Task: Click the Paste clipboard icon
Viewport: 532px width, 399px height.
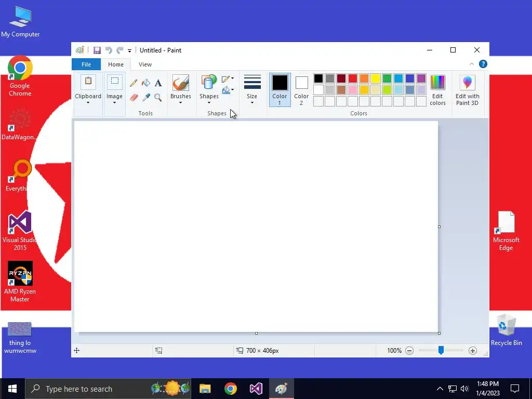Action: coord(88,82)
